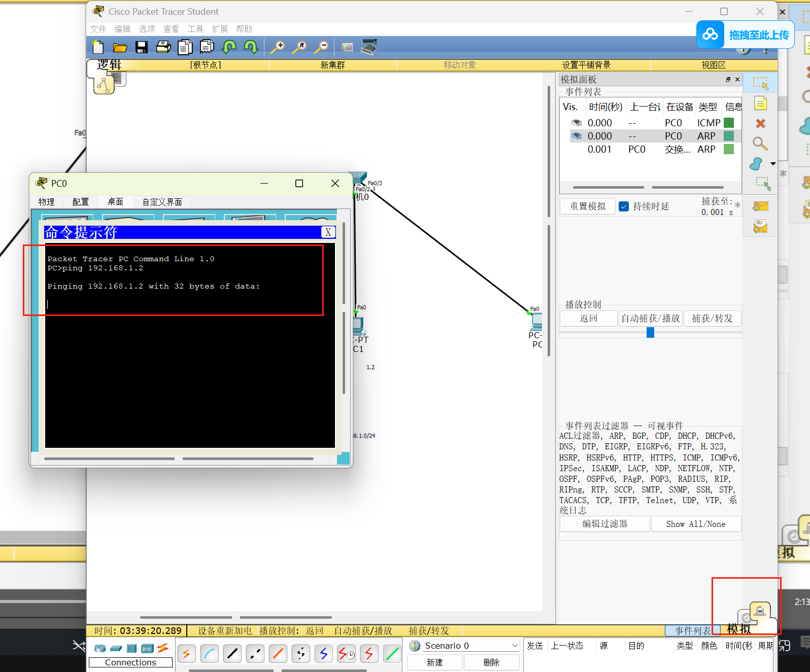The width and height of the screenshot is (810, 672).
Task: Click inside the command prompt terminal
Action: [x=190, y=345]
